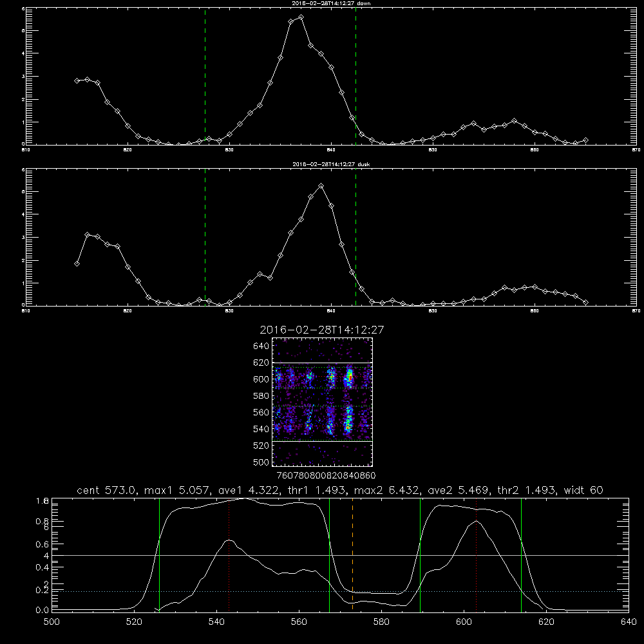Click bottom plot x-axis label 580
Viewport: 644px width, 644px height.
[x=381, y=622]
